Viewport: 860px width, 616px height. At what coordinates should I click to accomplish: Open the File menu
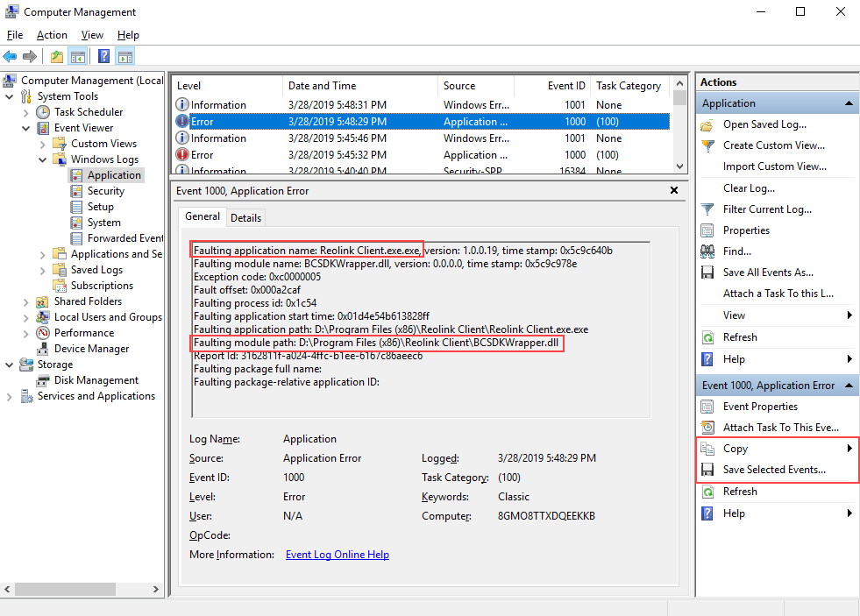point(15,35)
